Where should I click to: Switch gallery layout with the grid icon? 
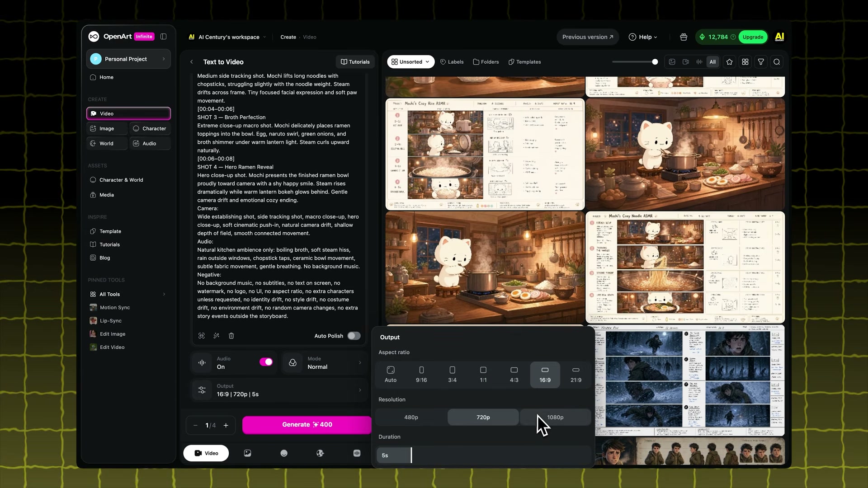pos(745,62)
